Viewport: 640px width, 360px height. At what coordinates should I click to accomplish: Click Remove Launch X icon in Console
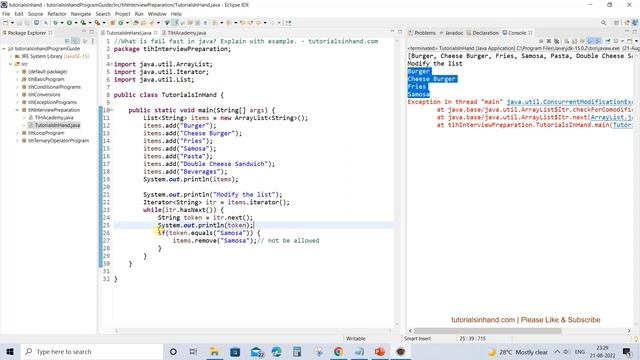coord(549,41)
